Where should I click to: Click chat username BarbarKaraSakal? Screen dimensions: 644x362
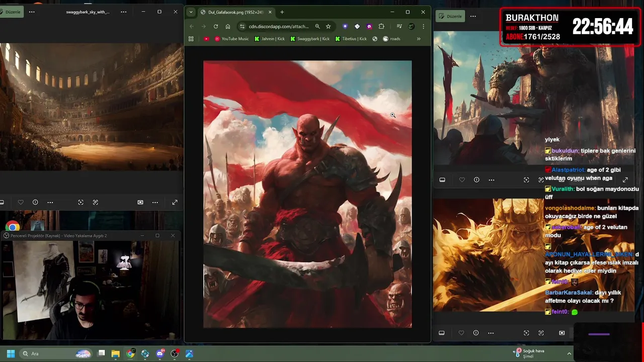click(569, 293)
